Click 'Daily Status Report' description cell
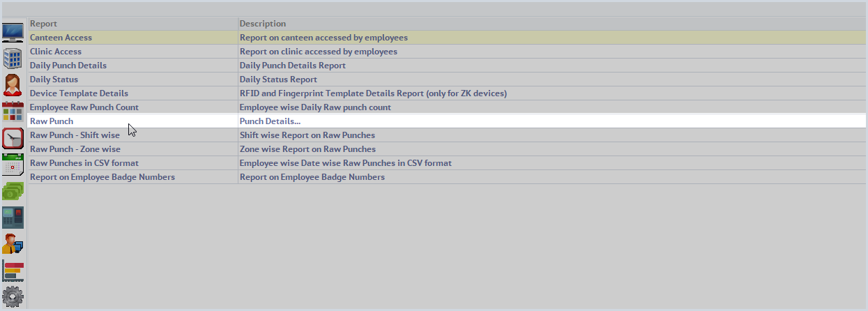The image size is (868, 311). click(552, 79)
